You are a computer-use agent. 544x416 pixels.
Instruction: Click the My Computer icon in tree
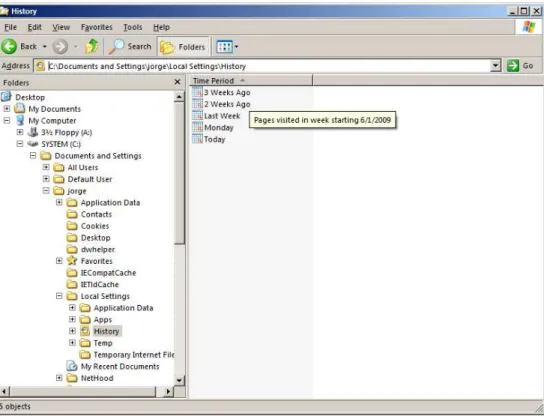20,120
